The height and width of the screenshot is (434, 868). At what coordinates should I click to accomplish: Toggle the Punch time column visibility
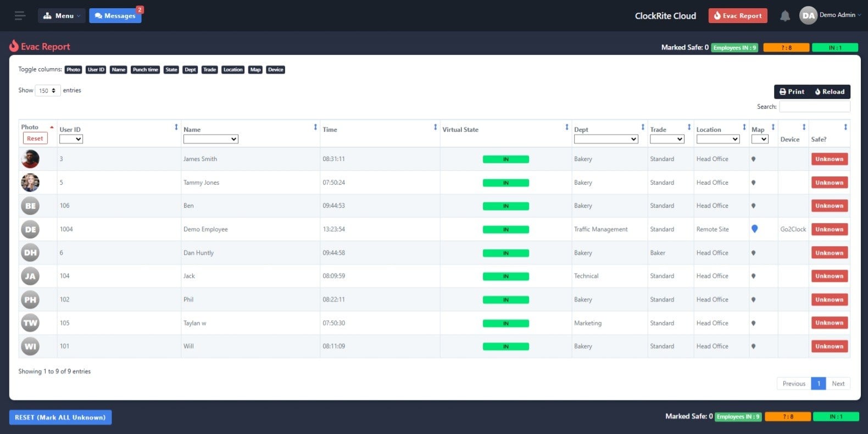click(146, 70)
